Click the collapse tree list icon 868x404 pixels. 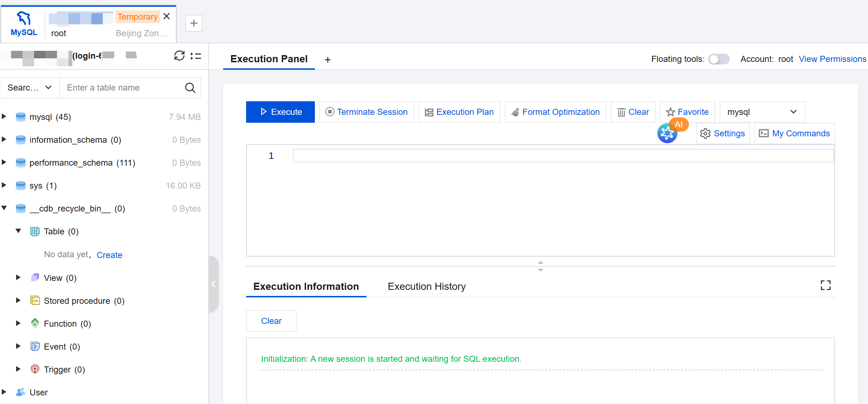pos(196,56)
